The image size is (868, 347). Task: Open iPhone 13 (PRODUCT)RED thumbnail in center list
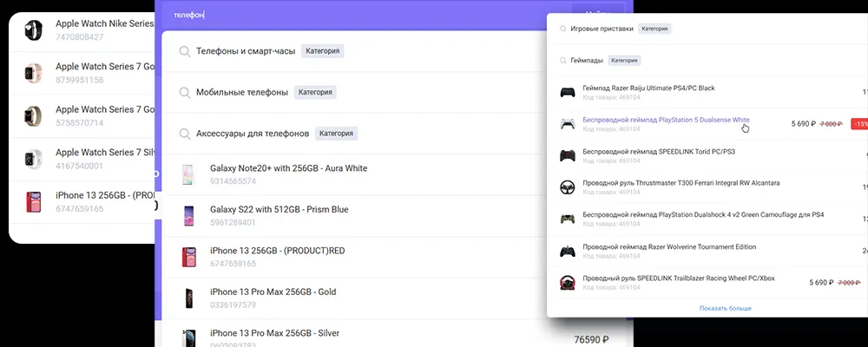pyautogui.click(x=188, y=257)
